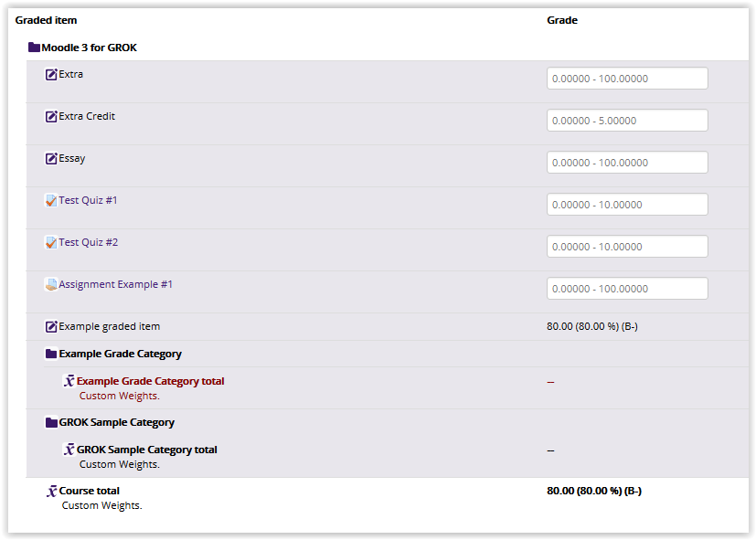Image resolution: width=756 pixels, height=540 pixels.
Task: Click the Example graded item grade 80.00 (B-)
Action: tap(592, 326)
